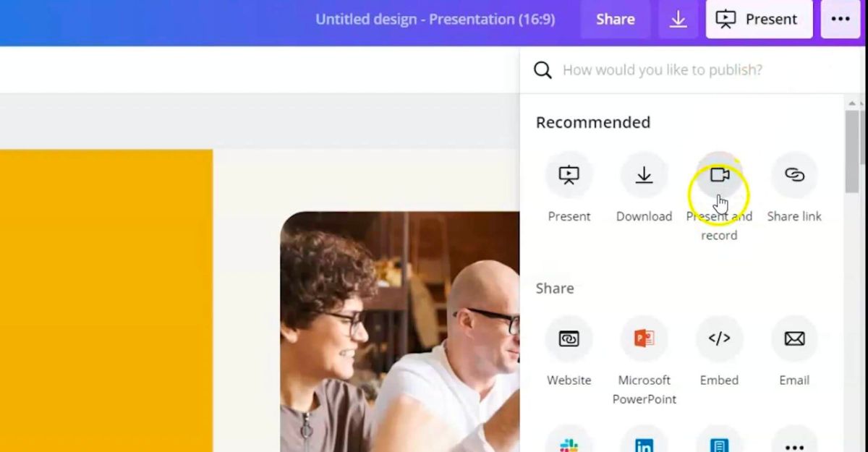The width and height of the screenshot is (868, 452).
Task: Focus the 'How would you like to publish?' search
Action: coord(682,70)
